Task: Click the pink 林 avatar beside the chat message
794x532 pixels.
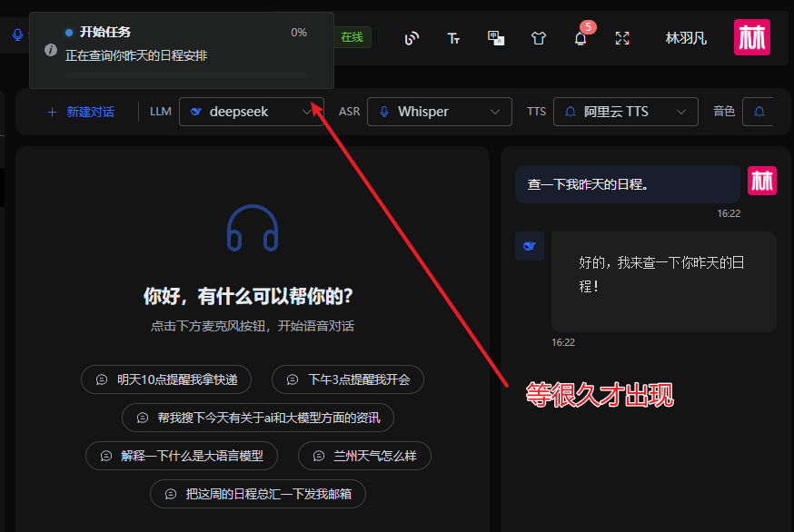Action: (761, 181)
